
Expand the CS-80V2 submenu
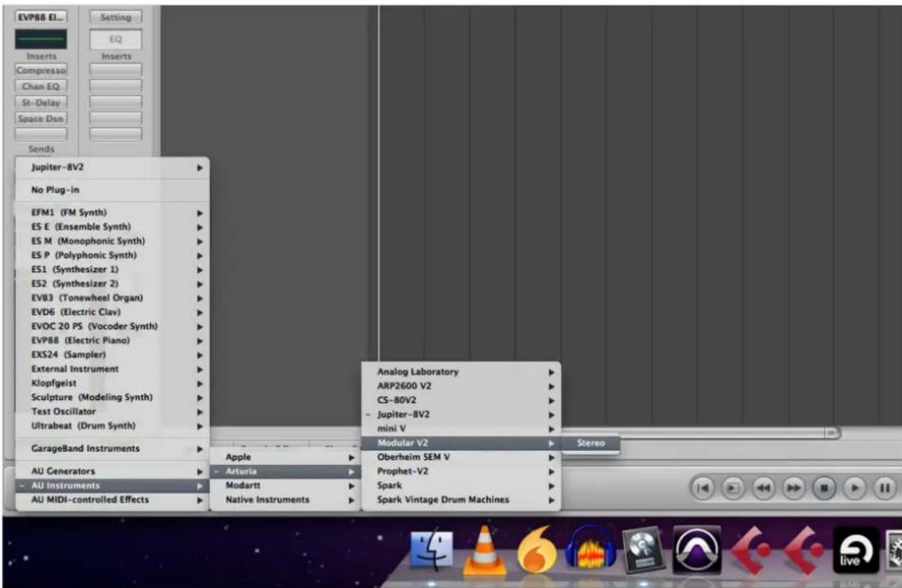(462, 400)
